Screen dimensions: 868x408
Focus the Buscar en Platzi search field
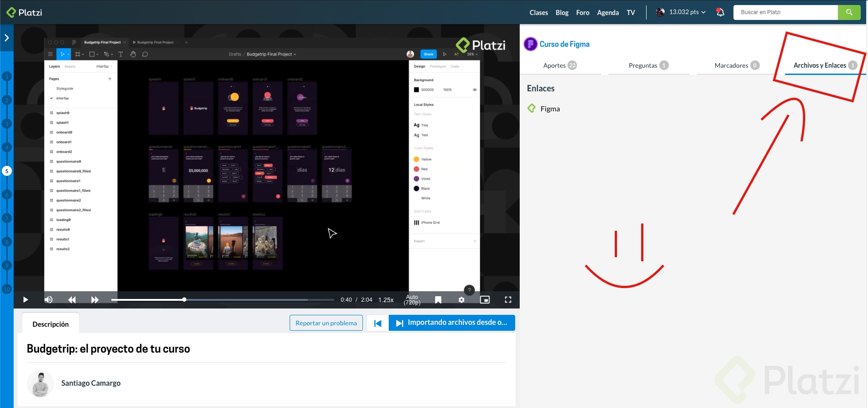786,12
